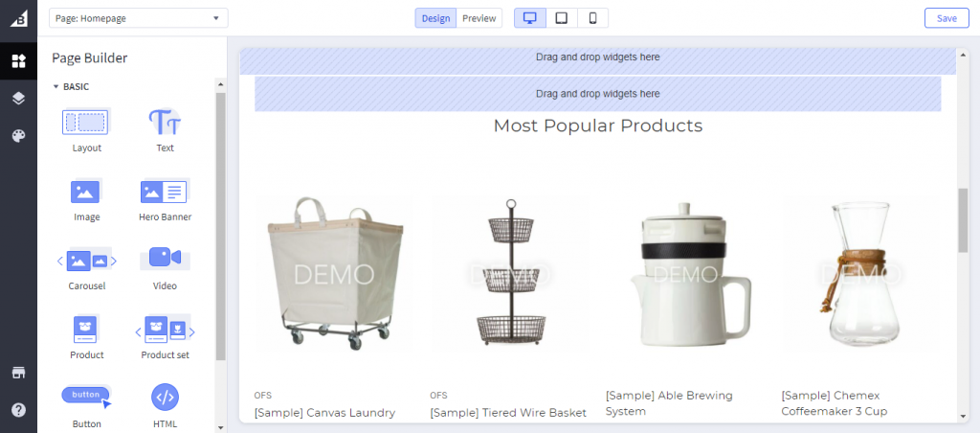
Task: Click the Save button
Action: tap(947, 18)
